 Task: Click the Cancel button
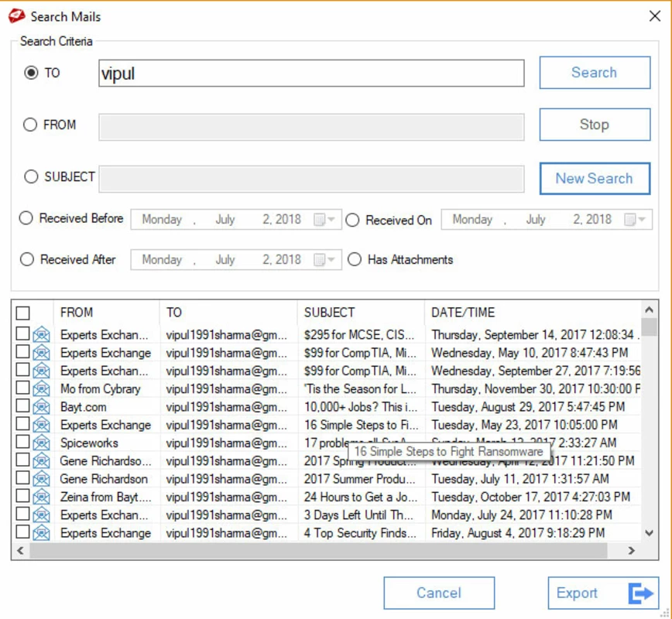pyautogui.click(x=439, y=593)
